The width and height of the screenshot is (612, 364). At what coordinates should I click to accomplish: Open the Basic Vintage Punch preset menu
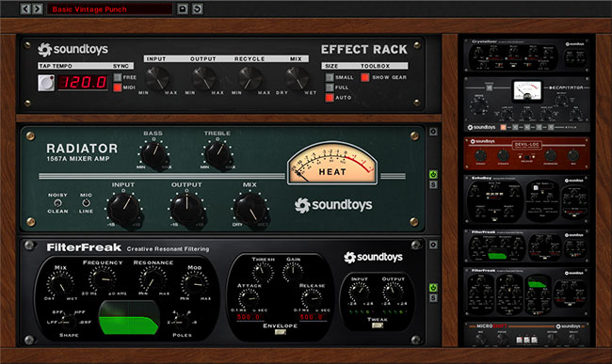(x=109, y=9)
